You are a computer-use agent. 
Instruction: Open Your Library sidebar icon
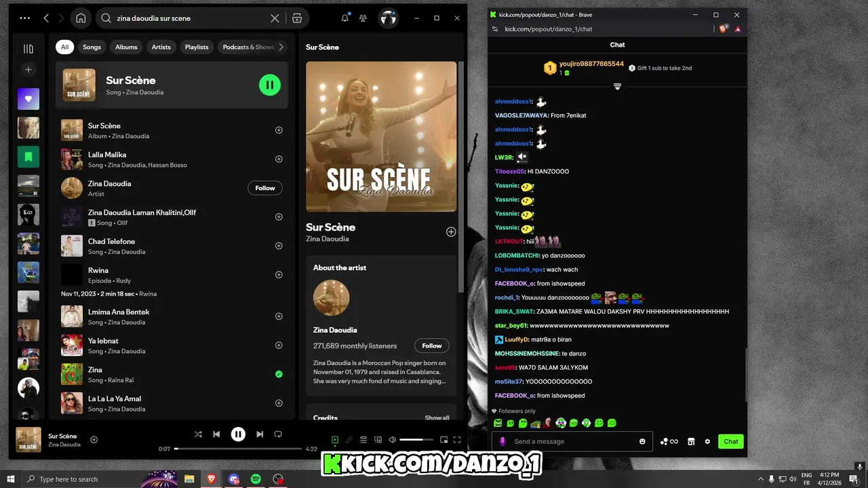pos(28,49)
